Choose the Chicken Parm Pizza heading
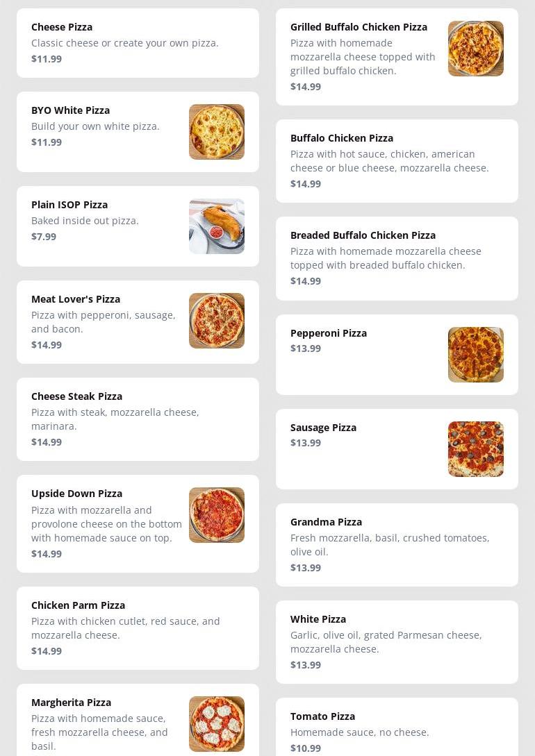The image size is (535, 756). coord(78,605)
